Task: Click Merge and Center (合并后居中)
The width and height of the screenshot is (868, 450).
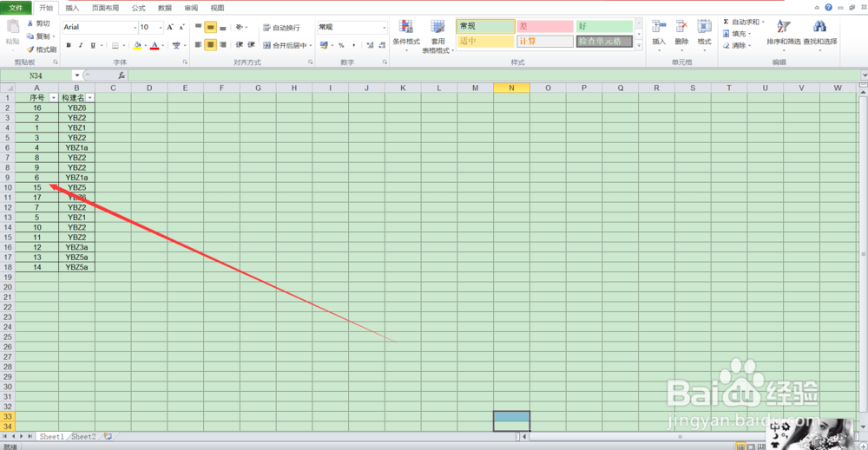Action: [285, 45]
